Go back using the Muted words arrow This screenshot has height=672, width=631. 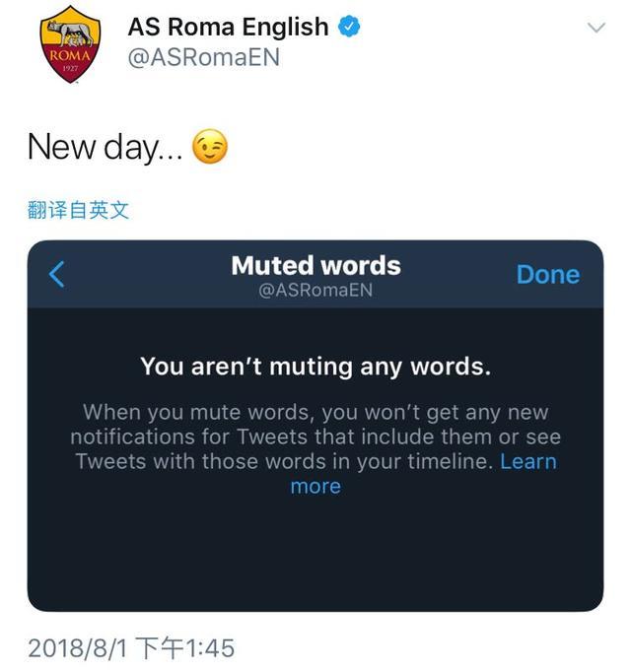pyautogui.click(x=56, y=274)
